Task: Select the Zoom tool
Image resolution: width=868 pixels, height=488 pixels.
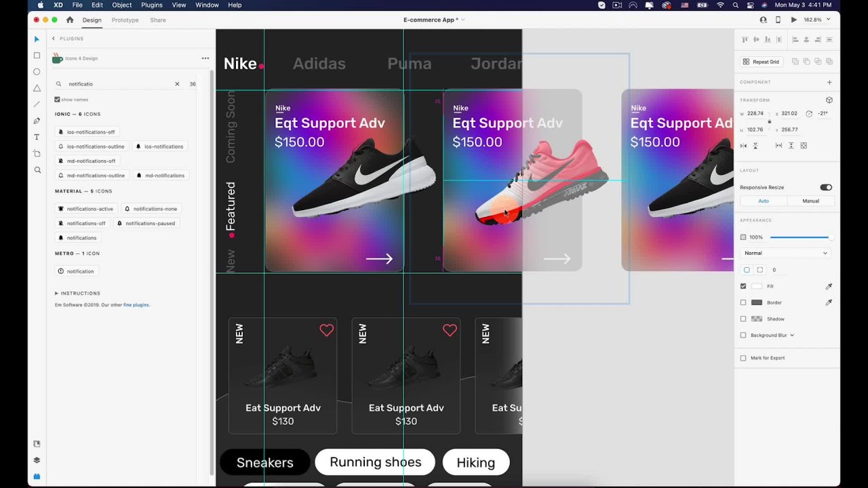Action: 37,170
